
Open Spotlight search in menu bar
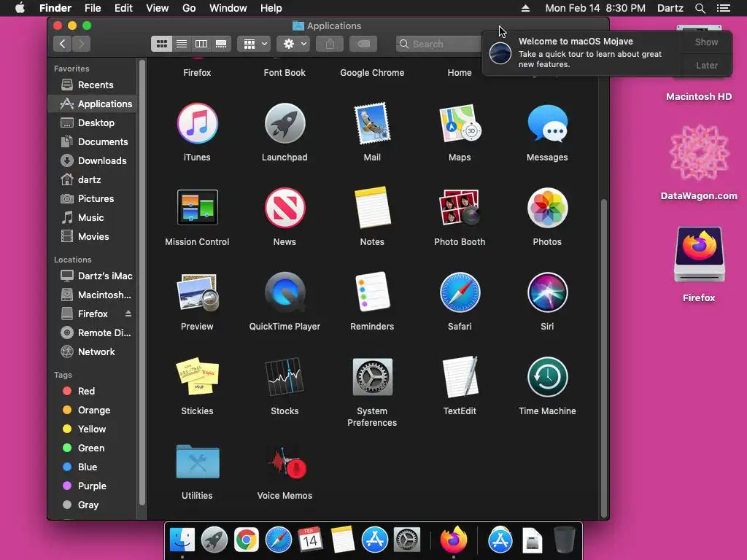(x=700, y=8)
